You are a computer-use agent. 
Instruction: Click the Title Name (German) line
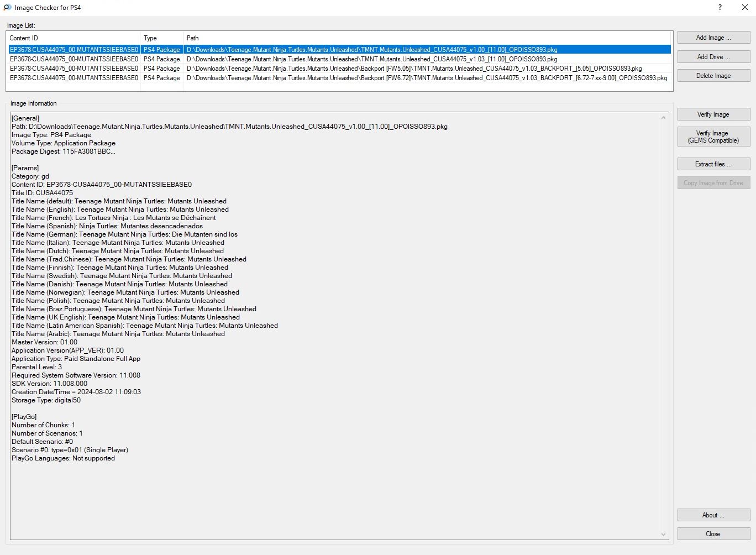tap(124, 234)
